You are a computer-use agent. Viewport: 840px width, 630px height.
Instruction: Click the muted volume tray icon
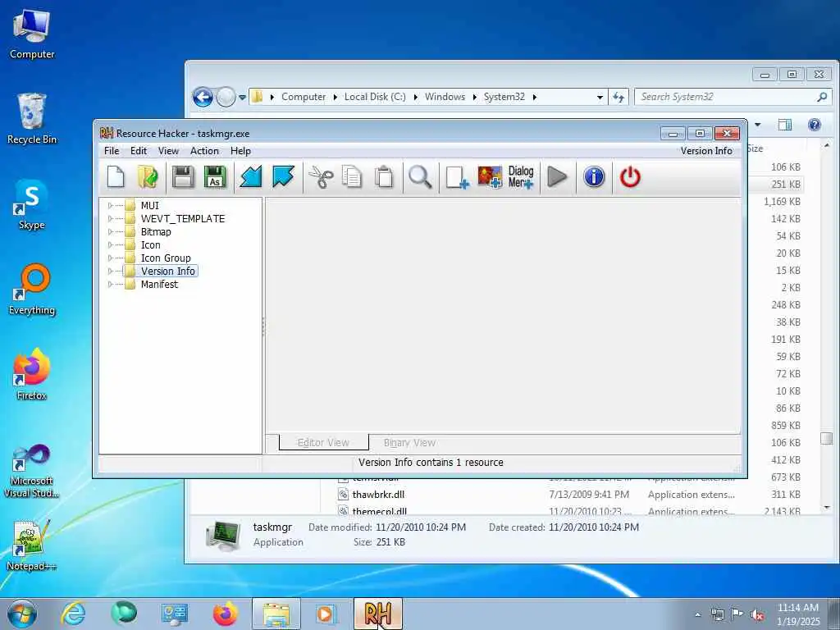757,614
